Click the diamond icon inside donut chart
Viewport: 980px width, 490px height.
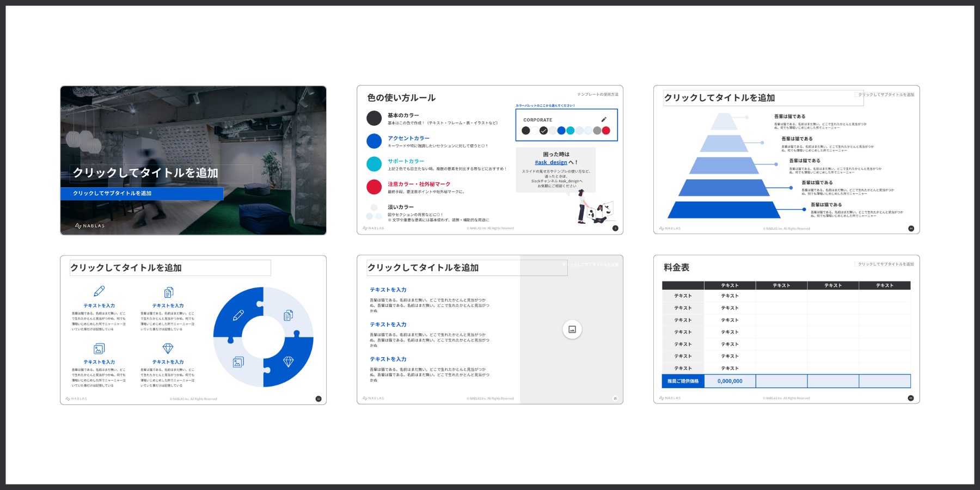(x=289, y=362)
